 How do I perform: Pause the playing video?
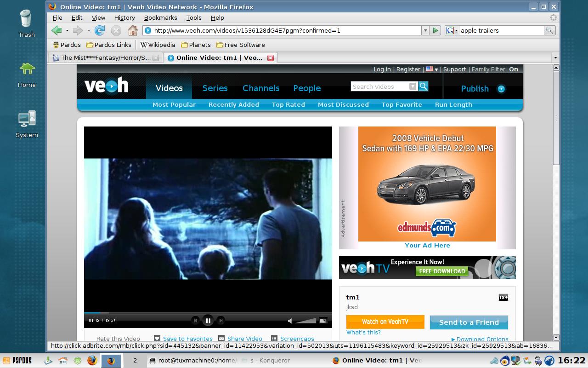(208, 321)
